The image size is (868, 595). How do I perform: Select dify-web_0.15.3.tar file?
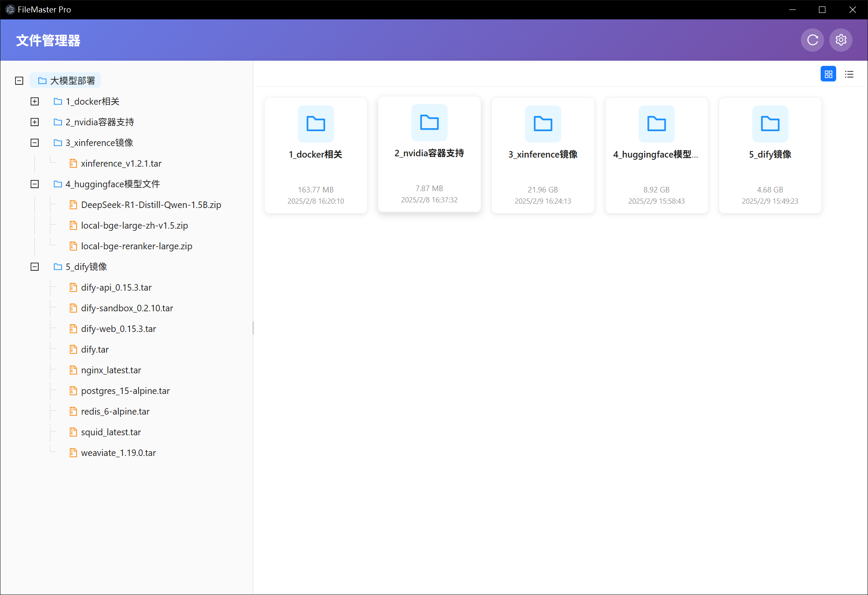[113, 328]
